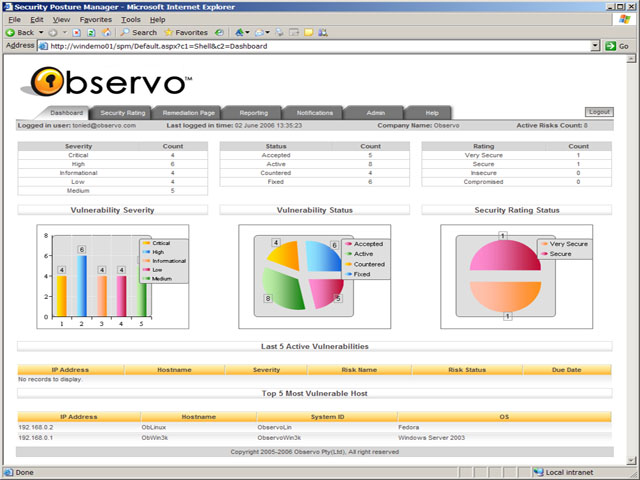Click the yellow Discuss note icon
640x480 pixels.
click(x=309, y=33)
